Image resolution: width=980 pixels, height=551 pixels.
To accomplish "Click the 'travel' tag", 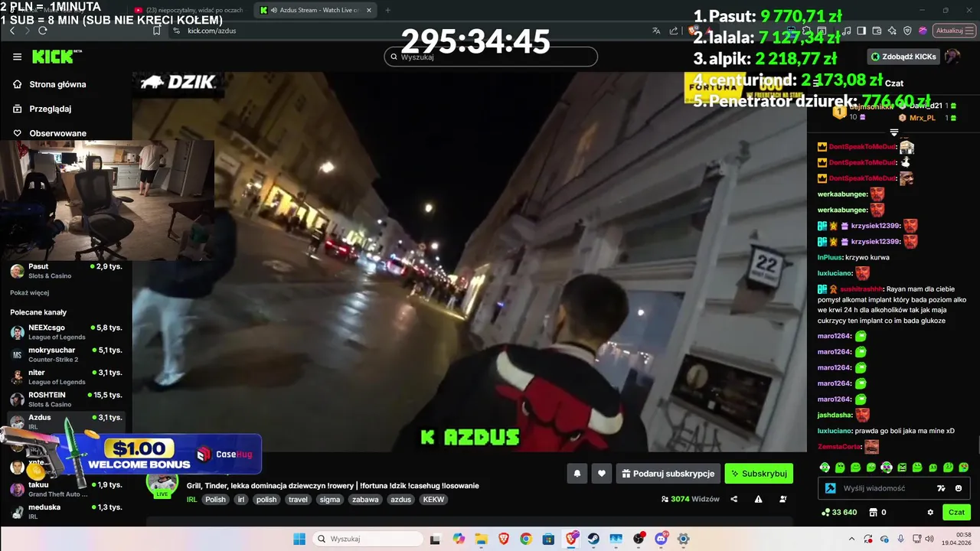I will (298, 500).
